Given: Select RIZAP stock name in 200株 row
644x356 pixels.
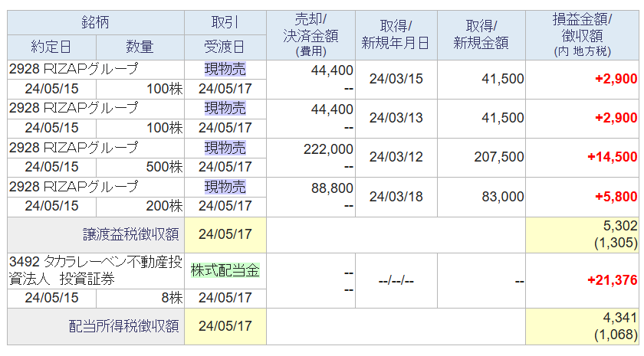Looking at the screenshot, I should [74, 187].
